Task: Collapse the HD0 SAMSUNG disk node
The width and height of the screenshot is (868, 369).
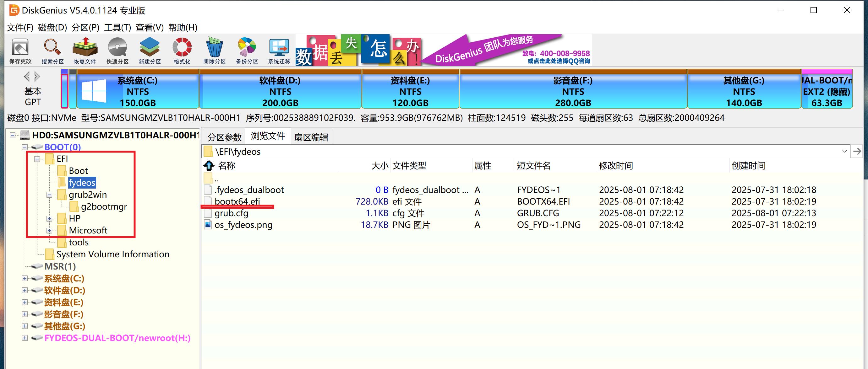Action: [13, 135]
